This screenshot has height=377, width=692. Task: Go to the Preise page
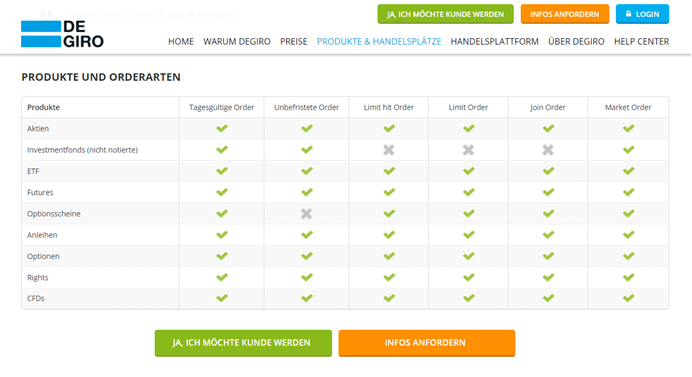[x=293, y=41]
